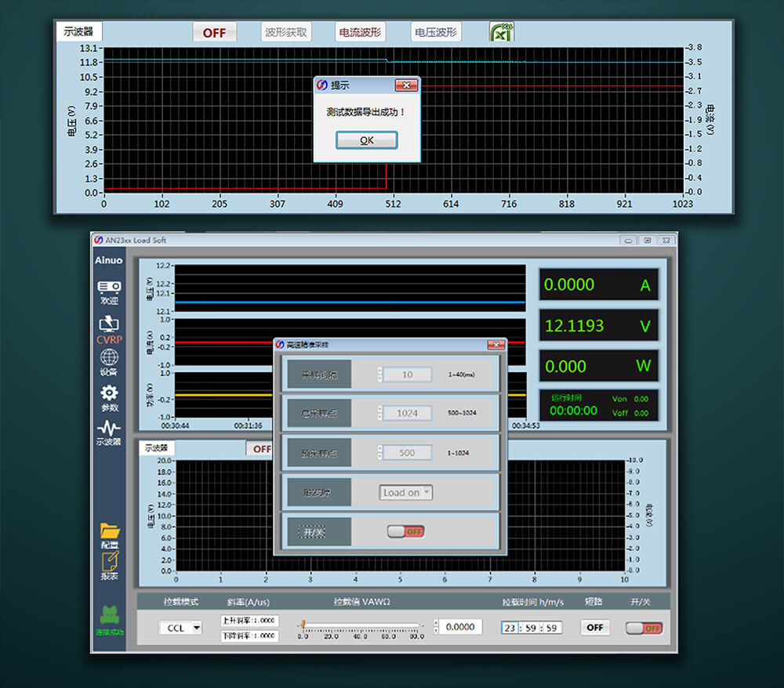Click the load value 0.0000 input field

pyautogui.click(x=460, y=627)
